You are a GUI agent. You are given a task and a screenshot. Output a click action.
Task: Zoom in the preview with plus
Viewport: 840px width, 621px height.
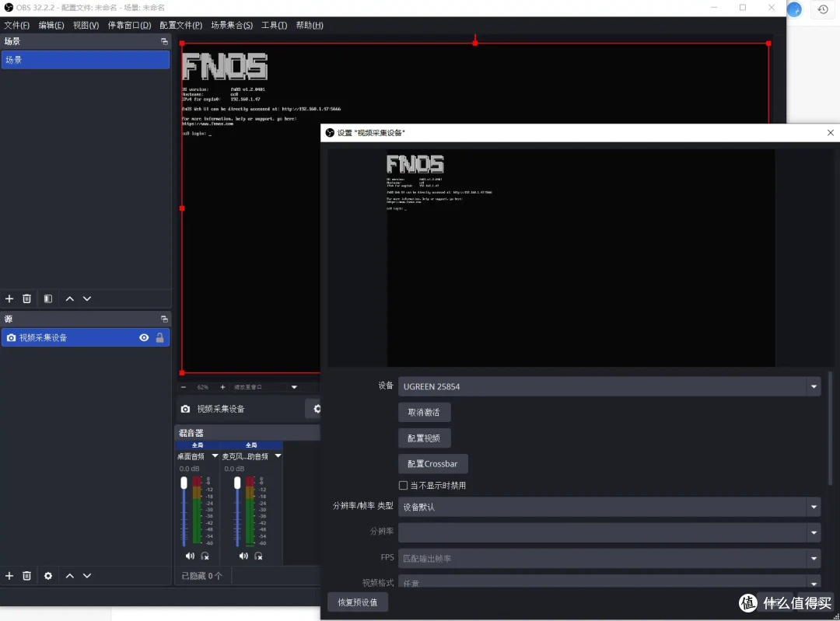[x=223, y=387]
